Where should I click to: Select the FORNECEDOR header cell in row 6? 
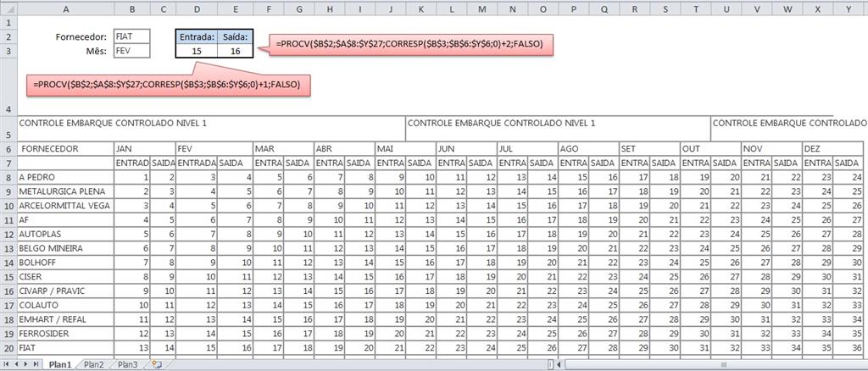tap(66, 149)
